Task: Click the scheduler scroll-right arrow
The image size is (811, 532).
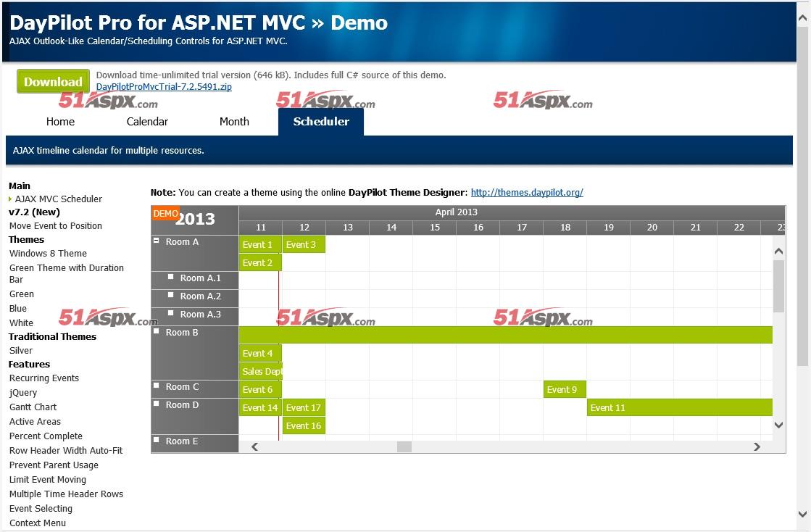Action: 757,446
